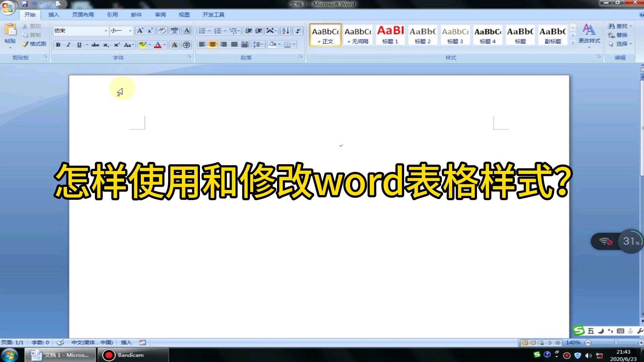Select the Format Painter
This screenshot has width=644, height=362.
tap(34, 44)
